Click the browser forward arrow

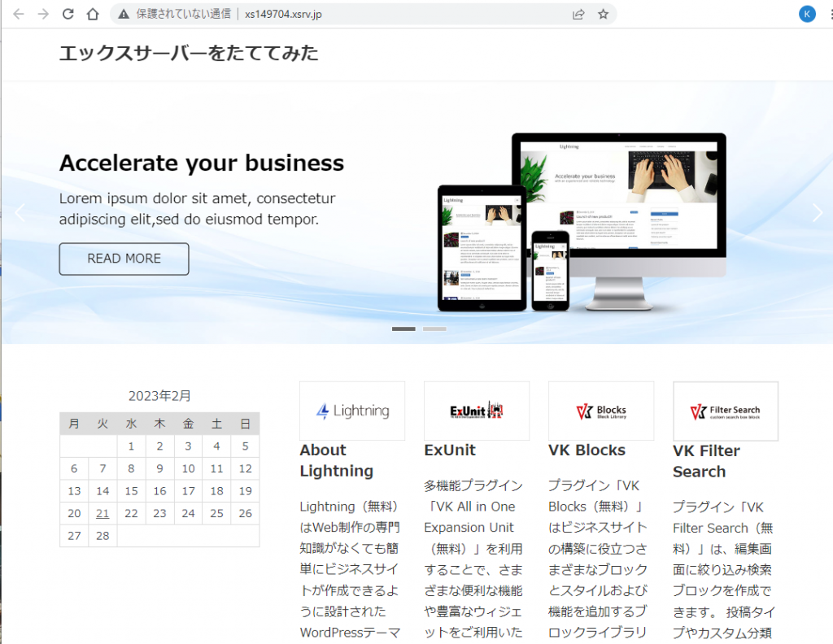tap(43, 14)
